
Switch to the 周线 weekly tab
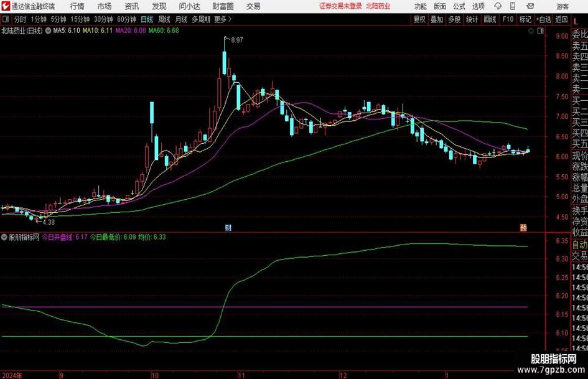(x=164, y=19)
